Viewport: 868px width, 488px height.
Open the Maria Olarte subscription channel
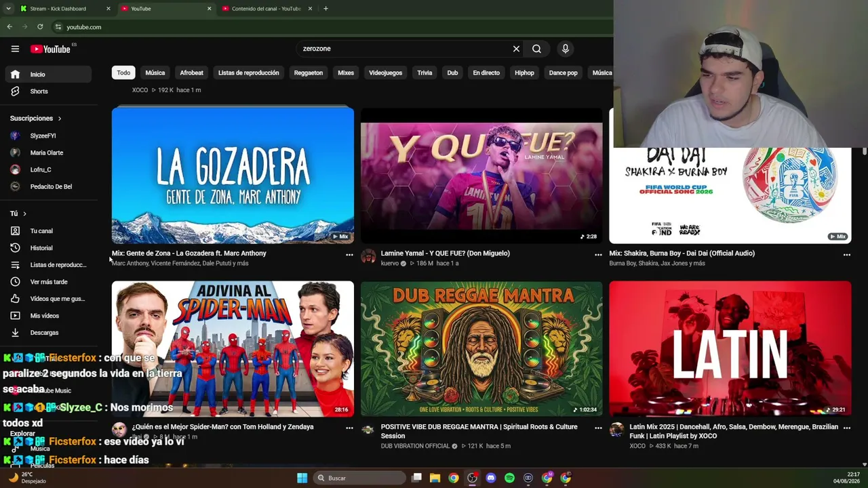(47, 152)
